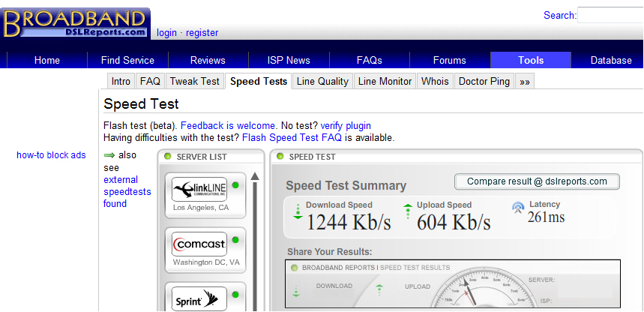Click the green status dot next to Comcast
Image resolution: width=644 pixels, height=312 pixels.
(x=235, y=240)
